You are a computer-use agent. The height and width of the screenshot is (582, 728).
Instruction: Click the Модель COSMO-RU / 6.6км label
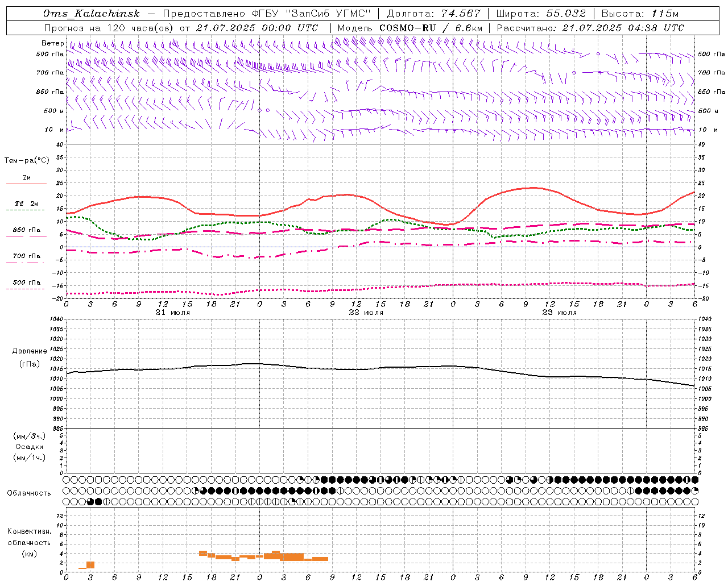(410, 28)
